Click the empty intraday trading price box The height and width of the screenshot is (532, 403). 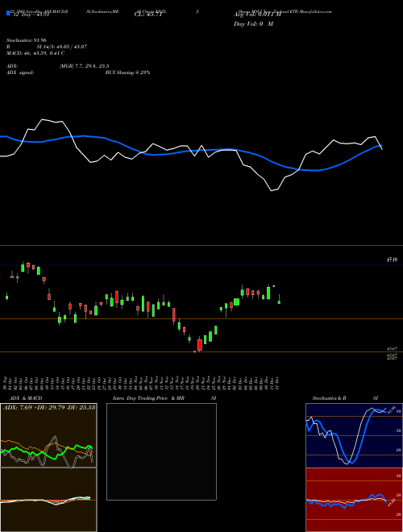coord(161,451)
